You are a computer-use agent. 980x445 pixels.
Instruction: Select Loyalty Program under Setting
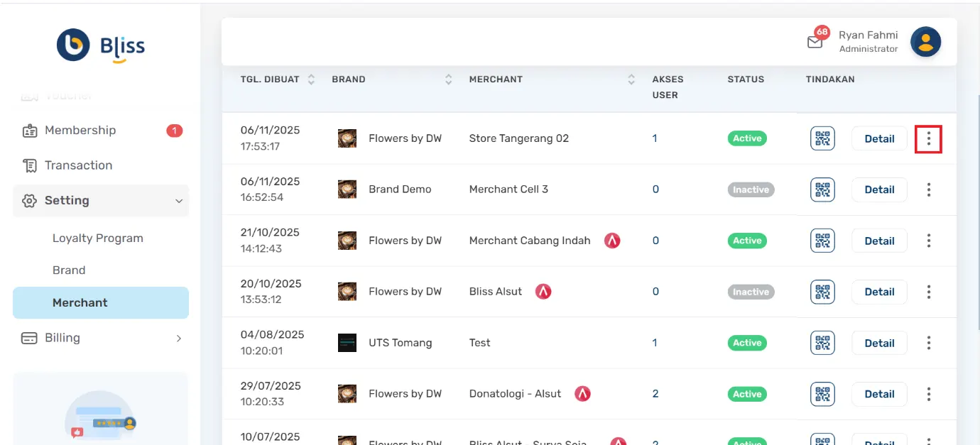(97, 238)
